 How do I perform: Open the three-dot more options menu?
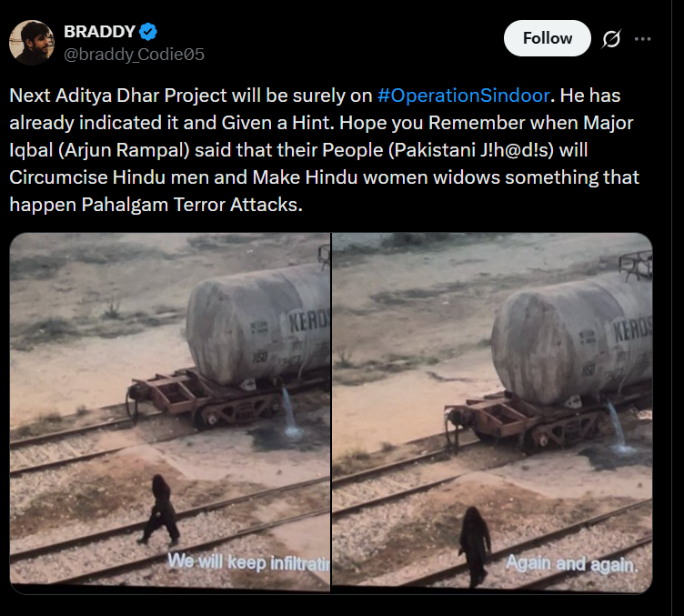pos(642,39)
